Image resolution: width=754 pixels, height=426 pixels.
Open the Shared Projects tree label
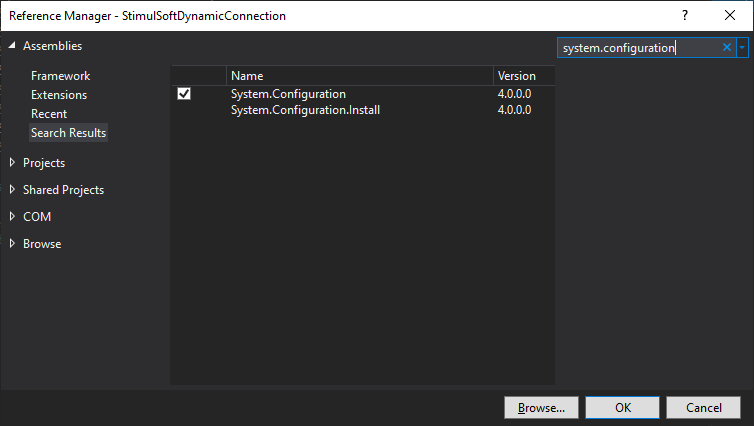[63, 190]
